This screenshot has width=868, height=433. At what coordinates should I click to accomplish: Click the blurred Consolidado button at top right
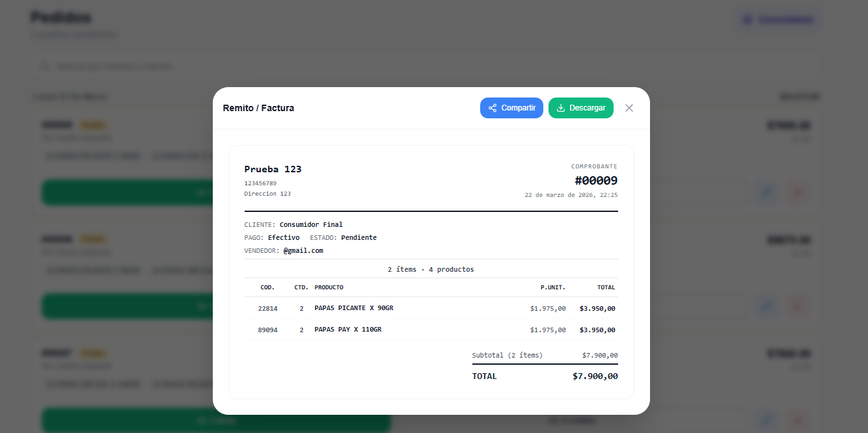[x=778, y=20]
